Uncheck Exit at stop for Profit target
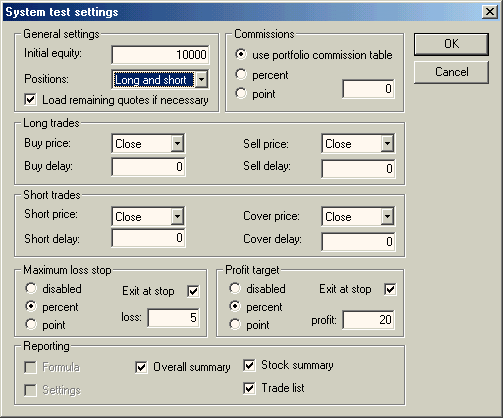This screenshot has width=503, height=418. point(390,289)
